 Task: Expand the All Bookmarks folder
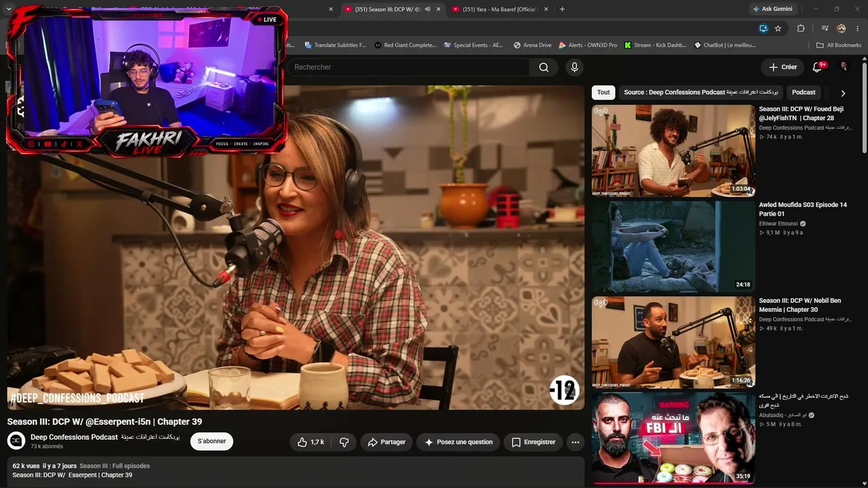coord(839,45)
